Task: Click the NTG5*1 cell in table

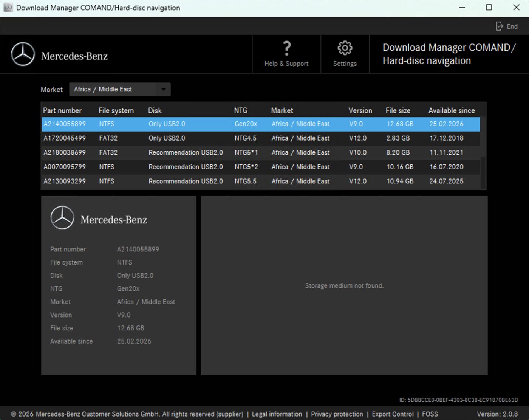Action: click(246, 153)
